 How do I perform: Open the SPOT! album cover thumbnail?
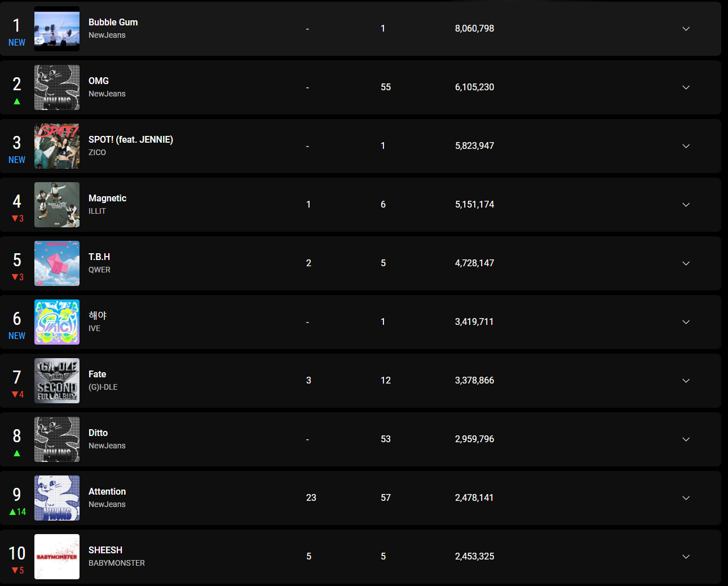tap(57, 146)
